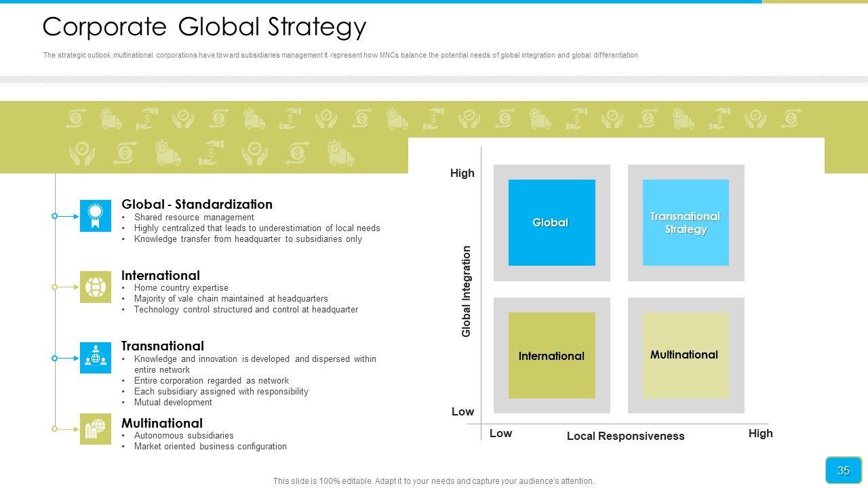Select the Each subsidiary assigned with responsibility bullet

click(221, 392)
